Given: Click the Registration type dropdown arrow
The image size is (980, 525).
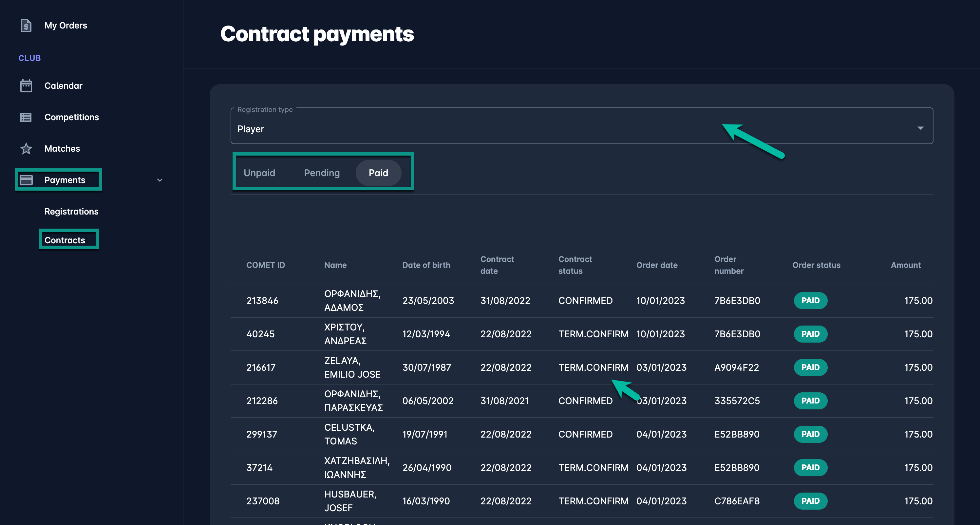Looking at the screenshot, I should 920,128.
